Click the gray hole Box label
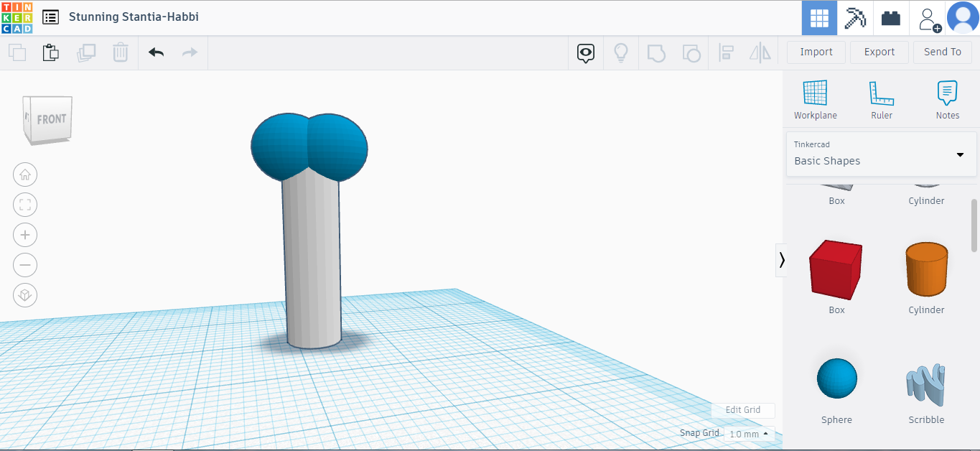The width and height of the screenshot is (980, 451). point(836,201)
